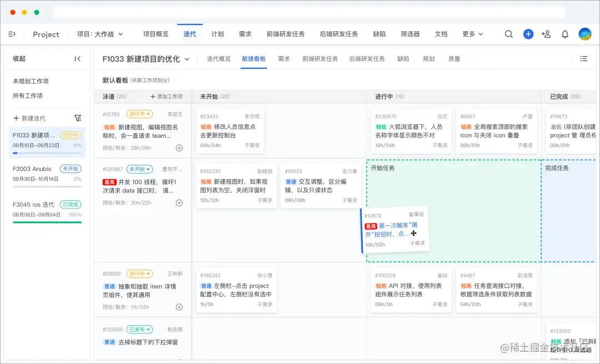The image size is (600, 364).
Task: Open card #102330 新建视图时
Action: click(236, 186)
